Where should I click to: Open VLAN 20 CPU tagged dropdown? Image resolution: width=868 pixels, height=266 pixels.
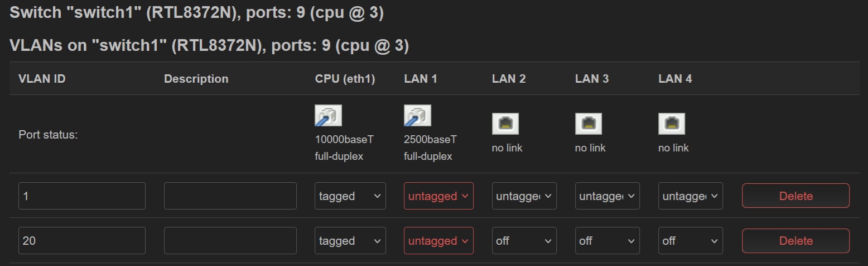pos(350,241)
